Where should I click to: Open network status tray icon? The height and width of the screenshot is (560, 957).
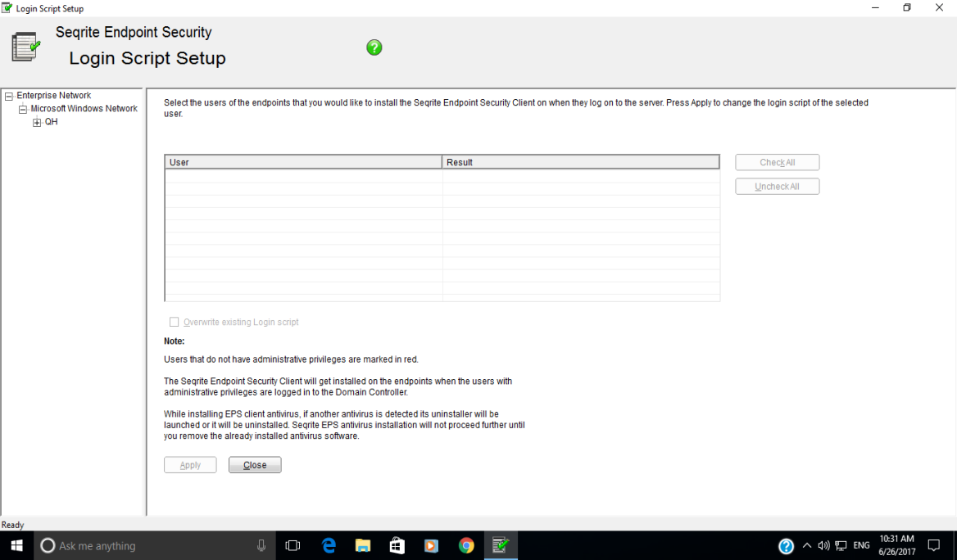point(841,545)
